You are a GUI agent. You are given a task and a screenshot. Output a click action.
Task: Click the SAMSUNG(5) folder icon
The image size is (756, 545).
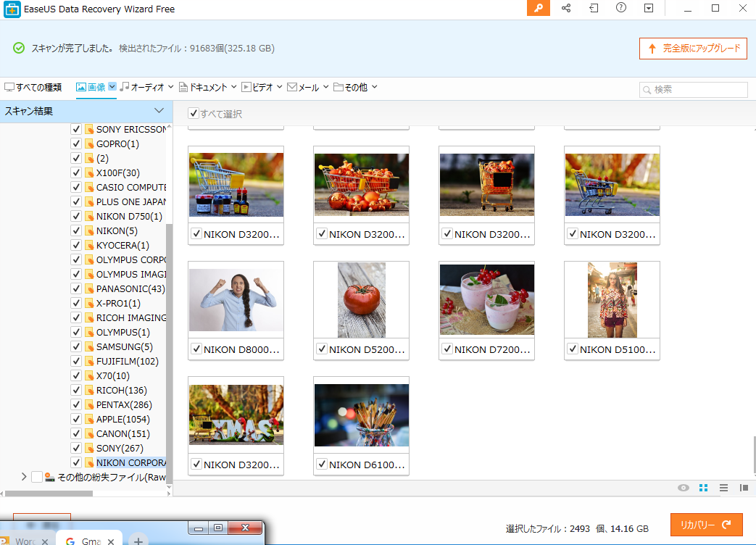point(88,346)
